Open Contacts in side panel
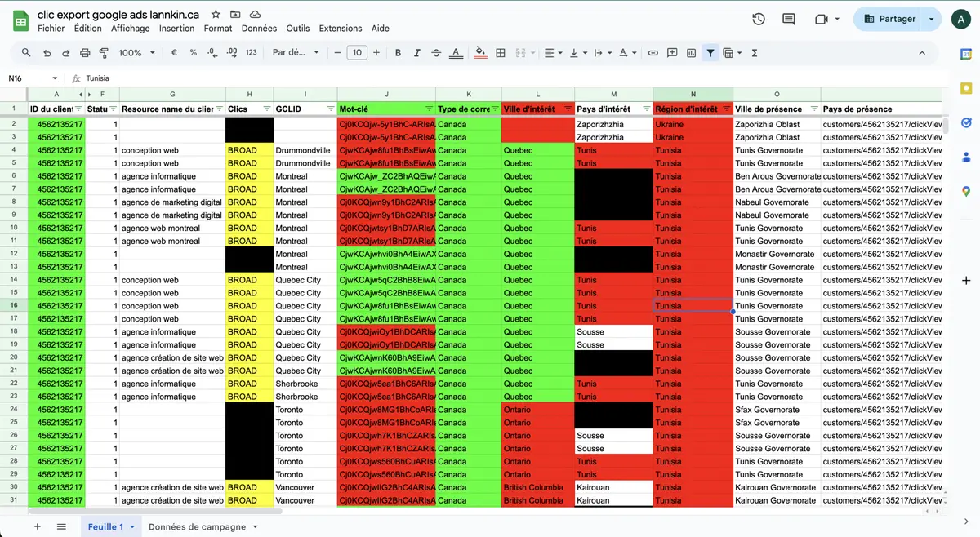 (x=966, y=157)
